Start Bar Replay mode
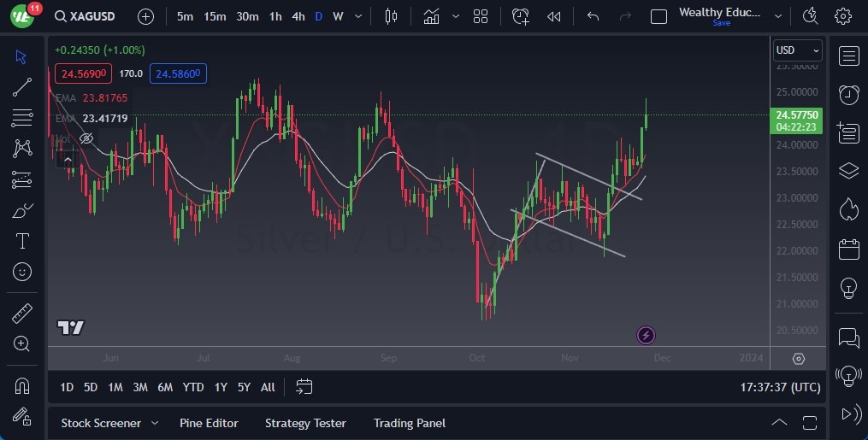 (x=554, y=16)
